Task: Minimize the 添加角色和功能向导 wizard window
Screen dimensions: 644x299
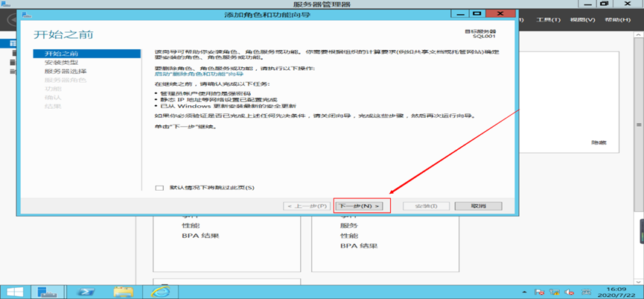Action: (460, 14)
